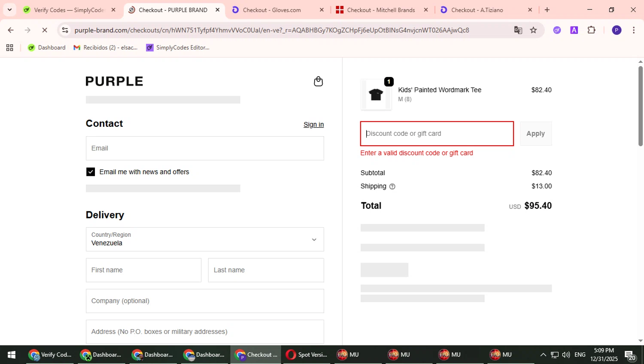Open Chrome's three-dot menu

[x=634, y=30]
